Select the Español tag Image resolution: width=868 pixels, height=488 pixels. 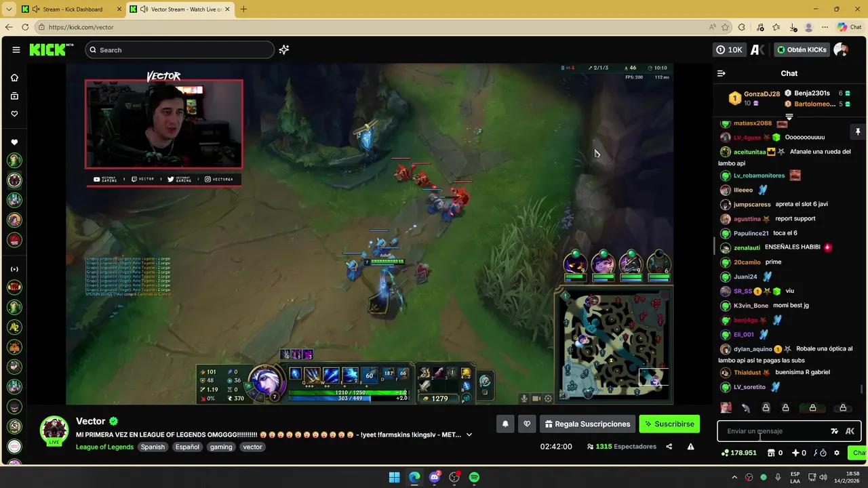(x=187, y=447)
